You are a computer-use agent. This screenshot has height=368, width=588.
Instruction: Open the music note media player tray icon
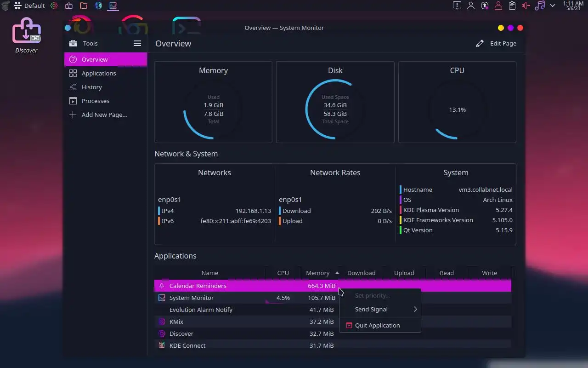(540, 6)
